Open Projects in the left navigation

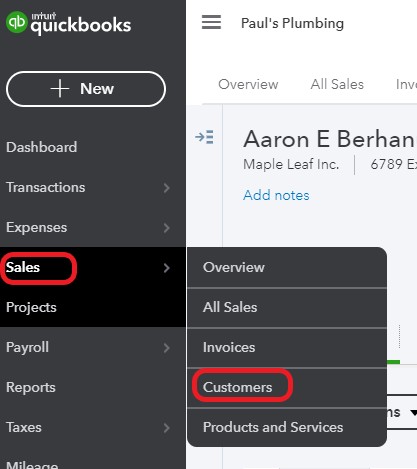(31, 308)
